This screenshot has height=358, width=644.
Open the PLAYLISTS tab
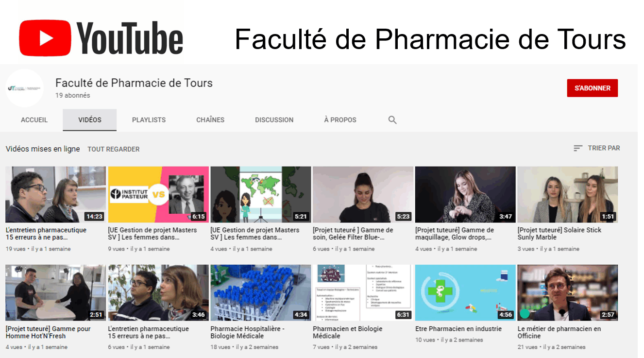[x=149, y=120]
